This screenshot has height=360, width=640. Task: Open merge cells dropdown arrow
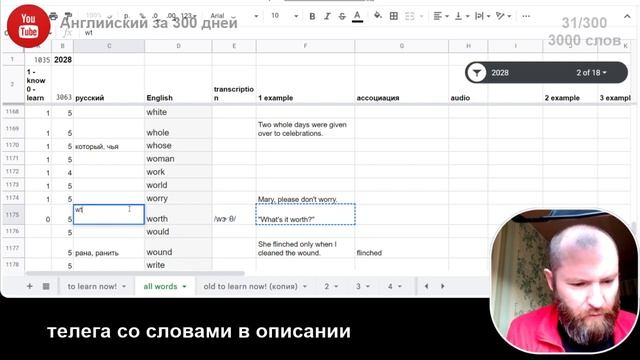pyautogui.click(x=421, y=16)
